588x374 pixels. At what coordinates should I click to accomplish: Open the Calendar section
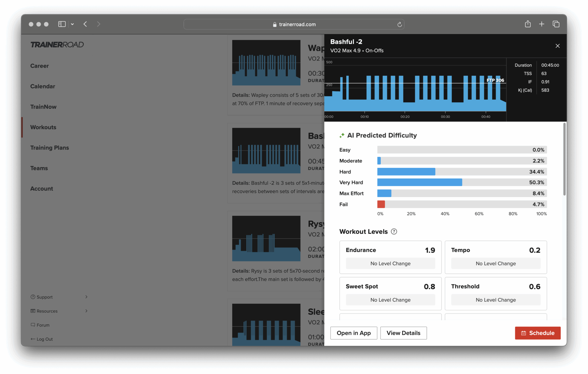(x=42, y=86)
